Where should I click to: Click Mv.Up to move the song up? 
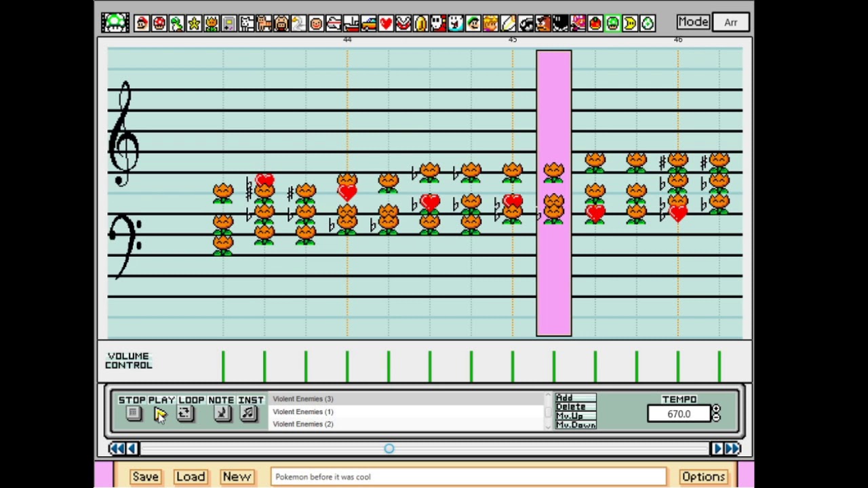[575, 415]
